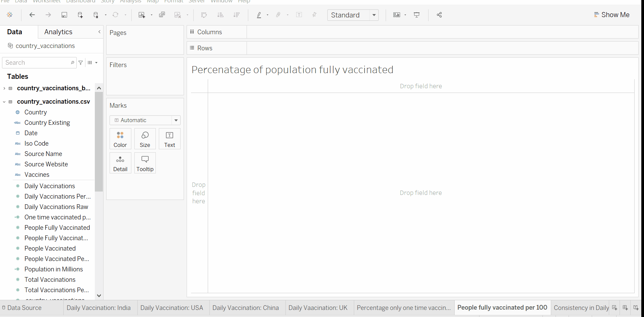Select the People Fully Vaccinated field

57,228
